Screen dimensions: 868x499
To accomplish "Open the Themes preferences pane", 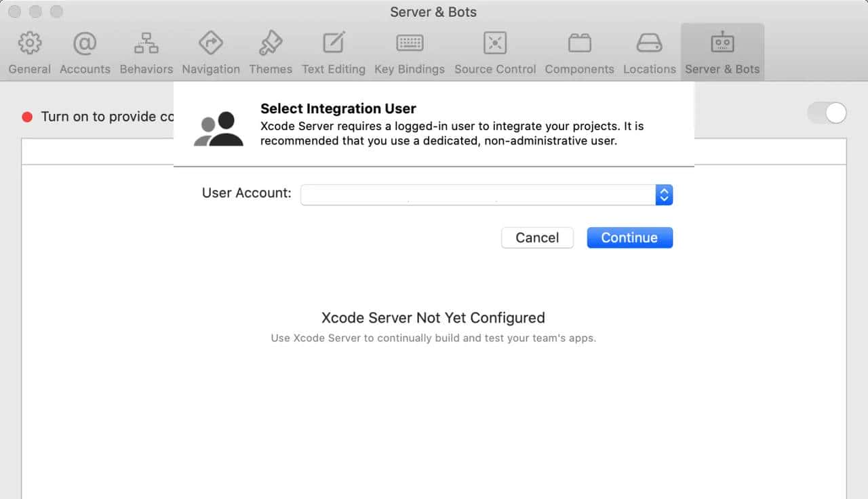I will (271, 51).
